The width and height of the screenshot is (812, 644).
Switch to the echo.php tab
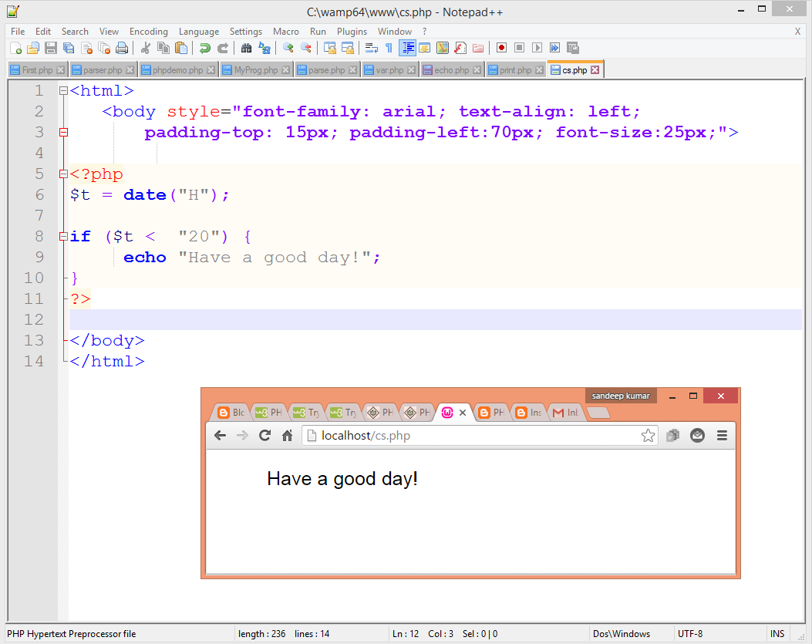tap(451, 70)
